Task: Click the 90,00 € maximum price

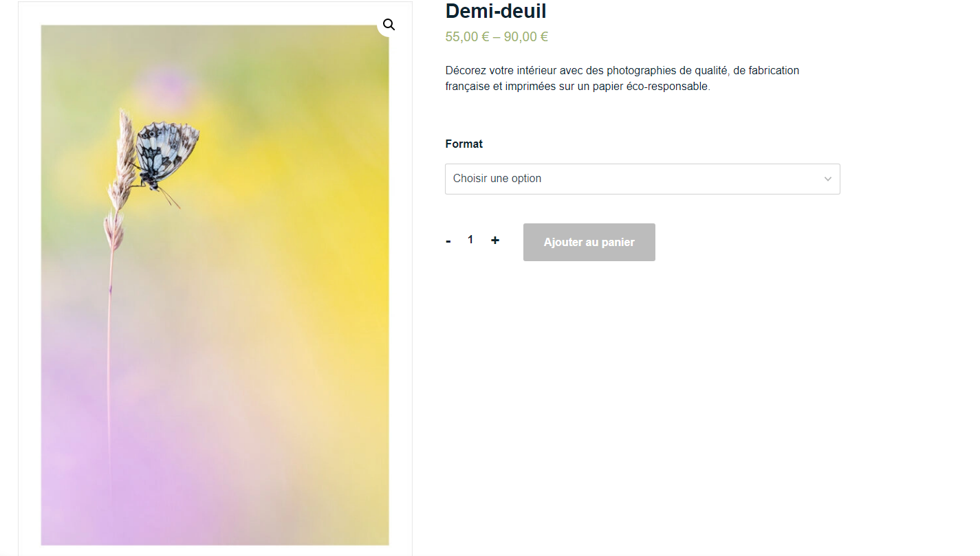Action: click(526, 37)
